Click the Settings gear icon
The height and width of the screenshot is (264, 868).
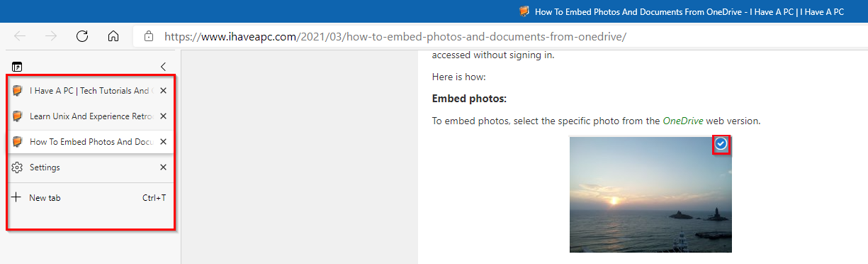tap(17, 167)
